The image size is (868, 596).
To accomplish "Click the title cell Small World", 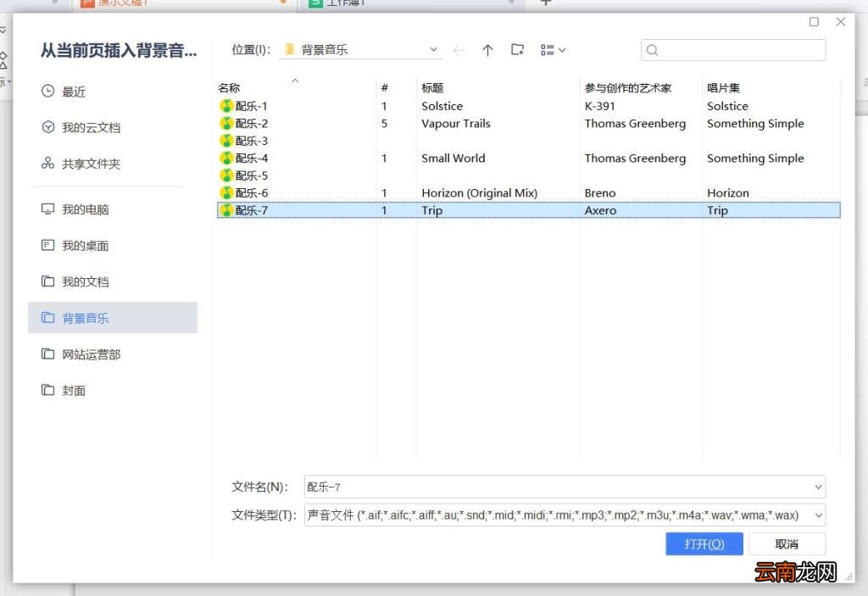I will pyautogui.click(x=453, y=158).
